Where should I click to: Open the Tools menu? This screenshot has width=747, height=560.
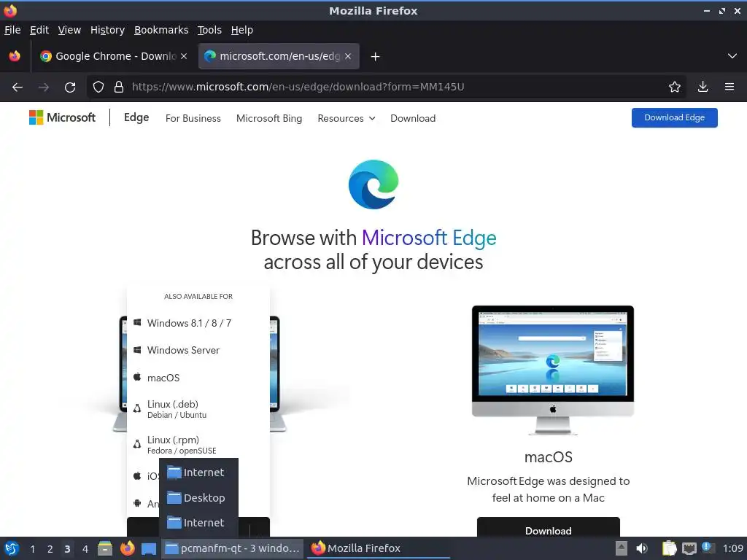pos(209,30)
